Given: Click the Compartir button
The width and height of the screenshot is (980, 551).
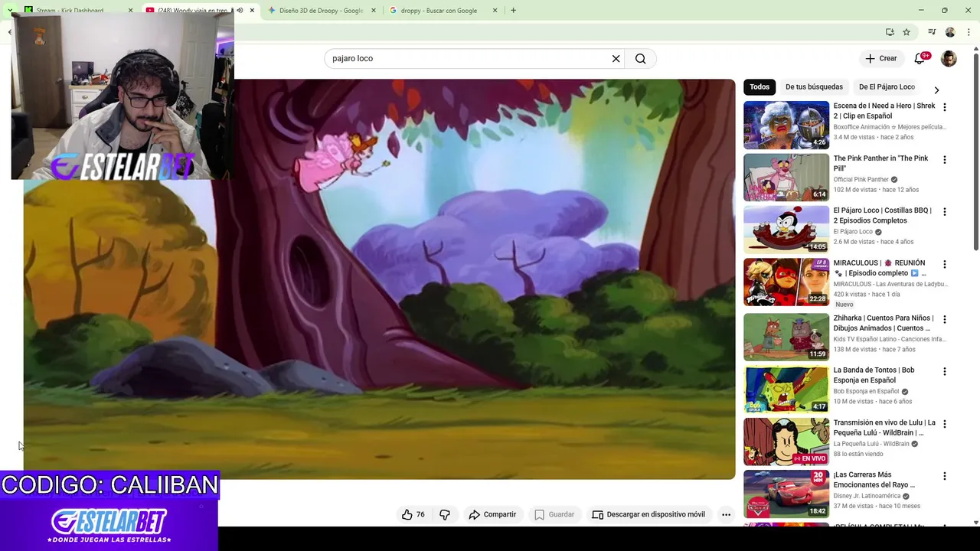Looking at the screenshot, I should 492,514.
